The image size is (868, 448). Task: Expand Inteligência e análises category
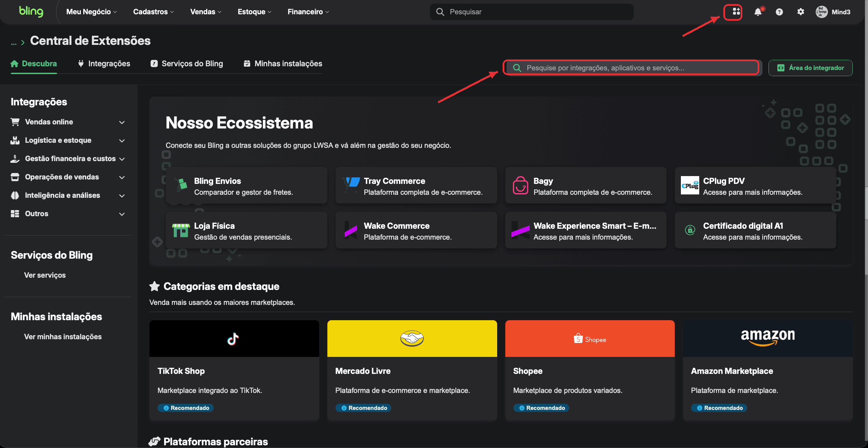pos(68,195)
